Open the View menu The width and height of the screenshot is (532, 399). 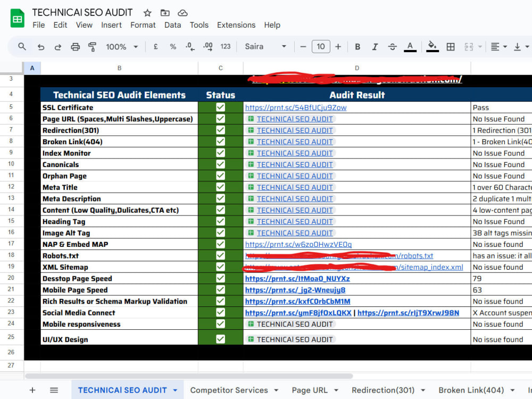click(84, 25)
